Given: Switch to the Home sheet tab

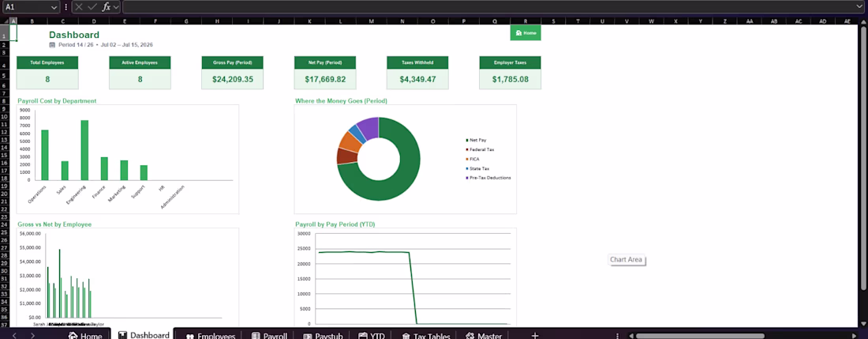Looking at the screenshot, I should [85, 336].
